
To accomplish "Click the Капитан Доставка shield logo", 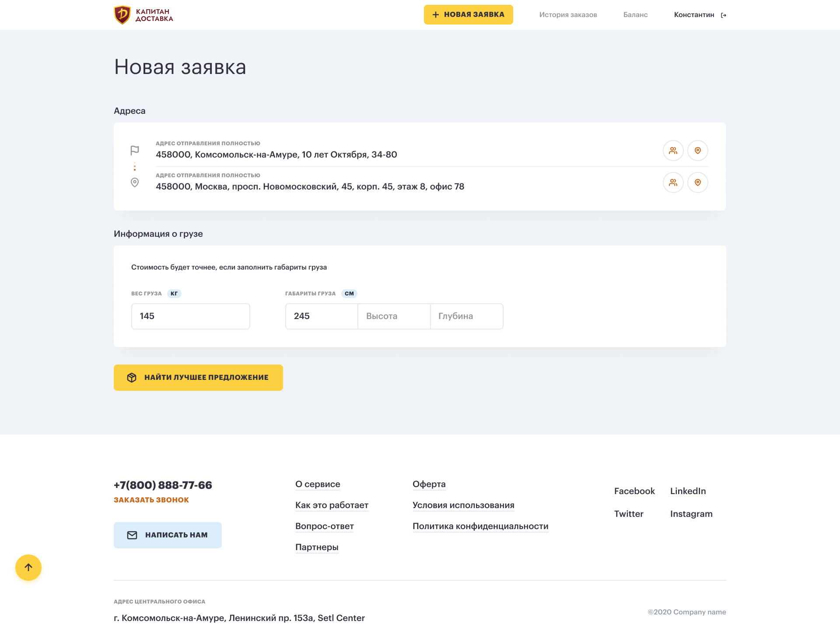I will (x=122, y=15).
